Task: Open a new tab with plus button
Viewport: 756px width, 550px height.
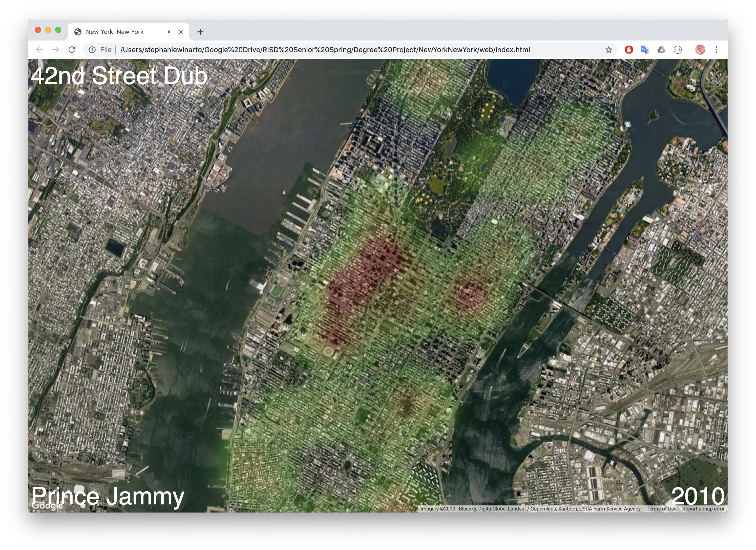Action: pyautogui.click(x=200, y=32)
